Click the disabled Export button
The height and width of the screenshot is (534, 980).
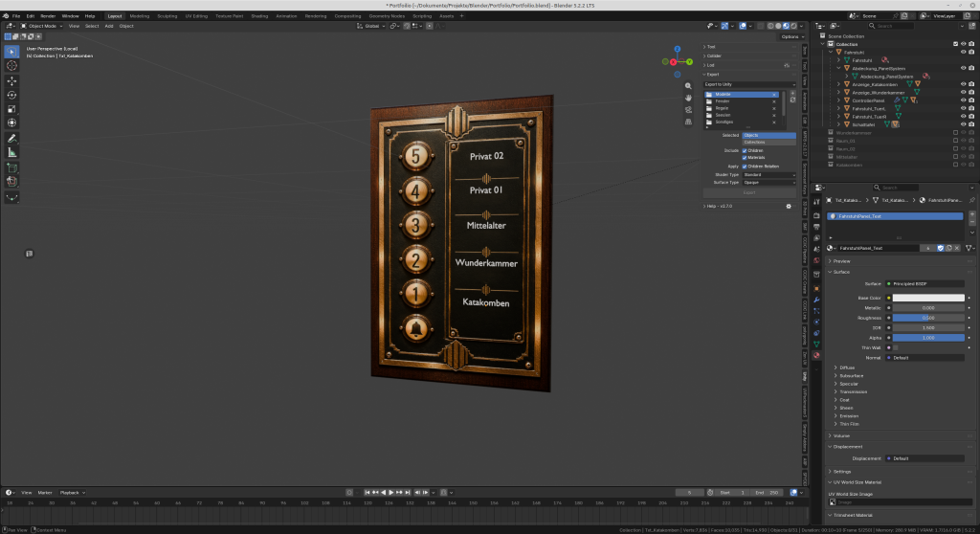(749, 192)
